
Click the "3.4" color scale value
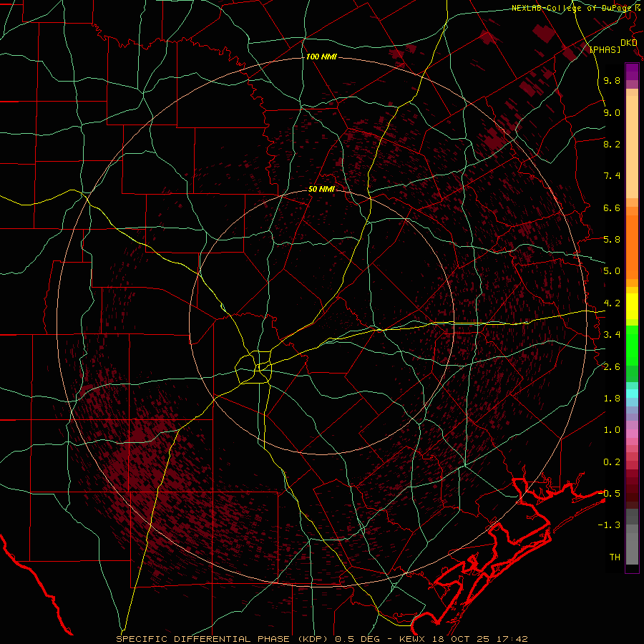click(x=612, y=335)
